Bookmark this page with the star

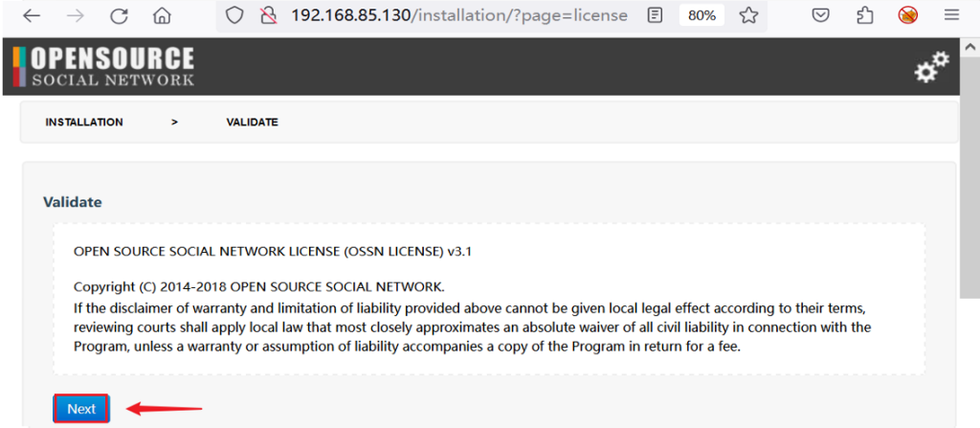click(x=748, y=15)
